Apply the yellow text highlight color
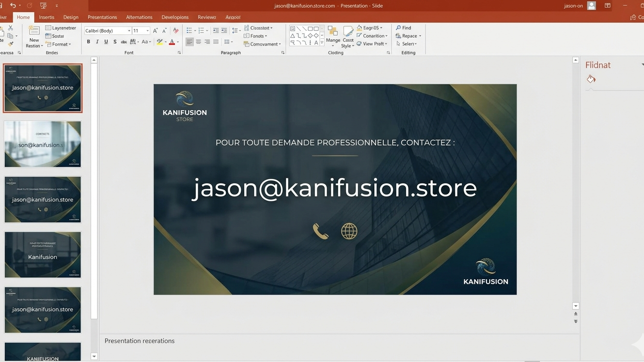Screen dimensions: 644x362 click(159, 42)
